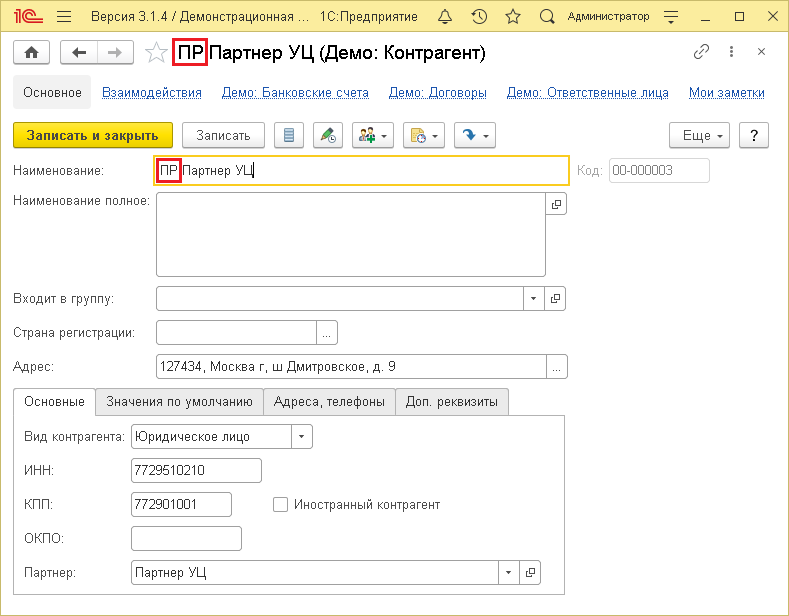
Task: Open the Входит в группу item icon
Action: (555, 298)
